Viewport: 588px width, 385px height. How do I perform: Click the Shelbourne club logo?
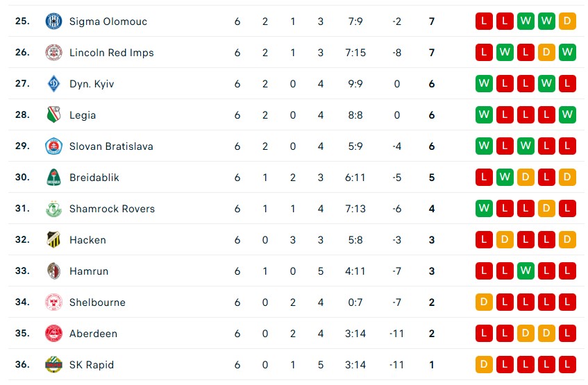[53, 302]
